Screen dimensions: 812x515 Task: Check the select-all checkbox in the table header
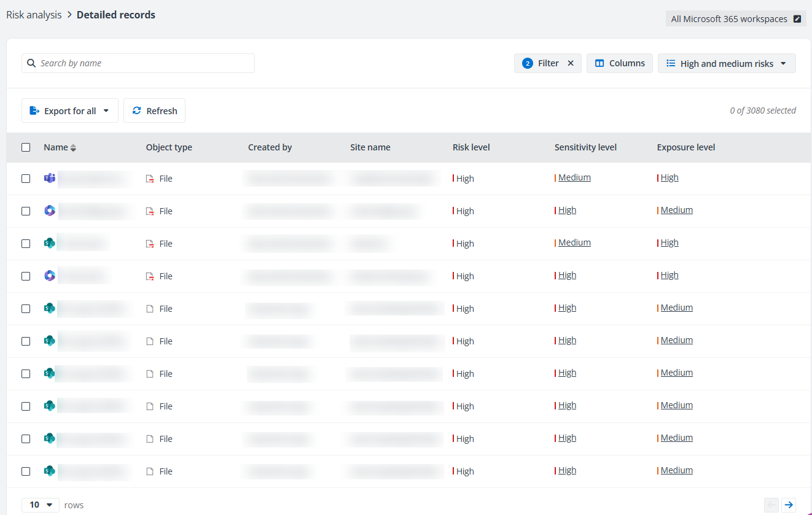coord(26,147)
